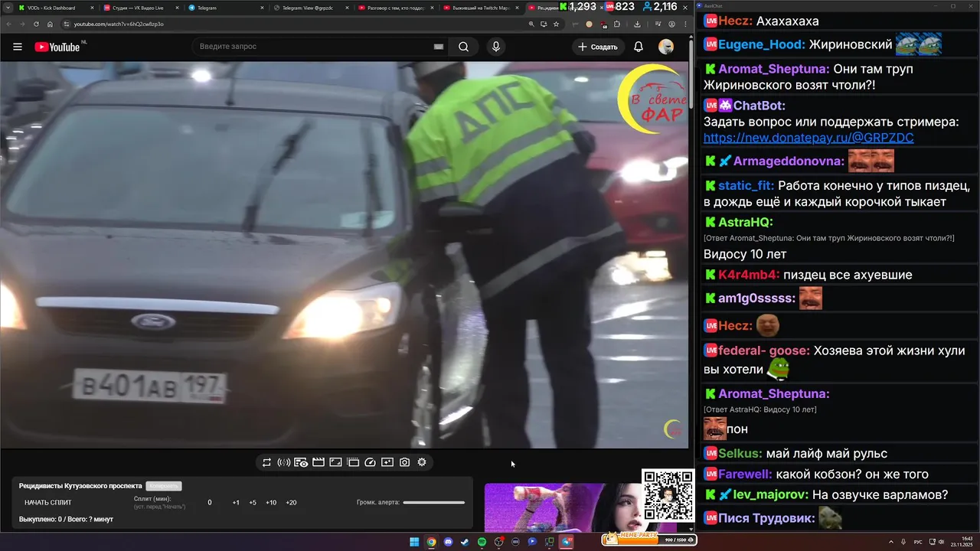Image resolution: width=980 pixels, height=551 pixels.
Task: Click the Создать create button
Action: (x=597, y=47)
